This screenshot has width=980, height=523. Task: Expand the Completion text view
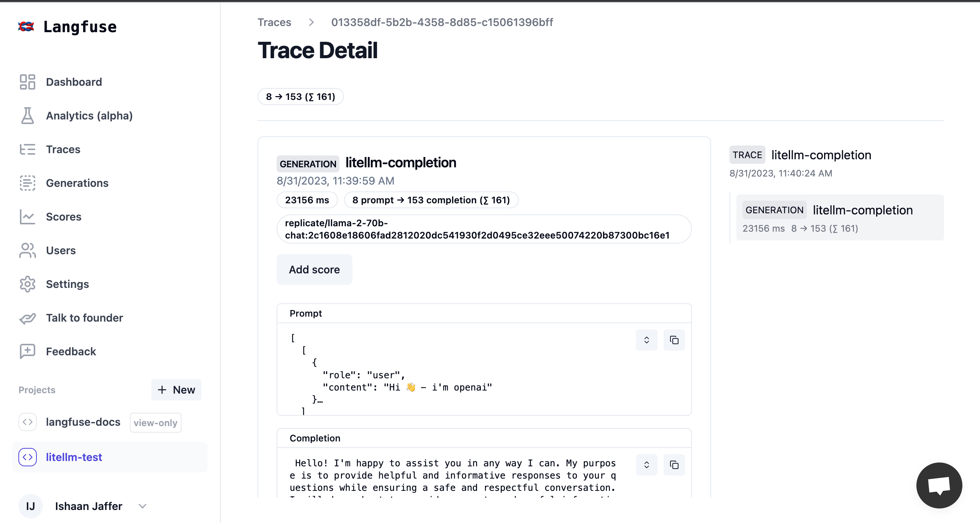646,465
